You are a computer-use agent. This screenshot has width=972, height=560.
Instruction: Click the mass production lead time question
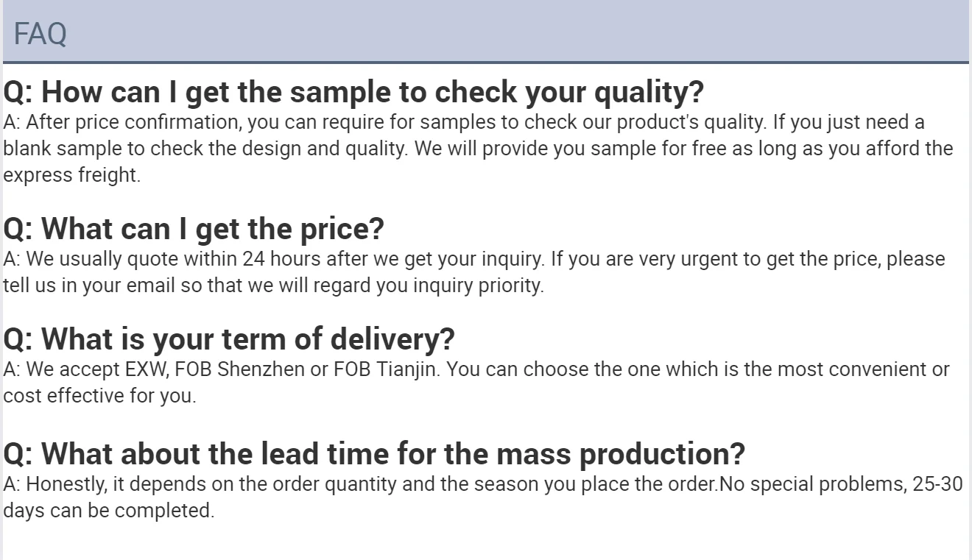[x=374, y=453]
